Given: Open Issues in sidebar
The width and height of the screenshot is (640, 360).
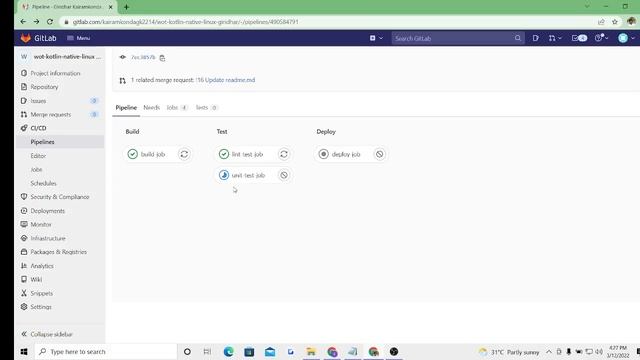Looking at the screenshot, I should (38, 101).
